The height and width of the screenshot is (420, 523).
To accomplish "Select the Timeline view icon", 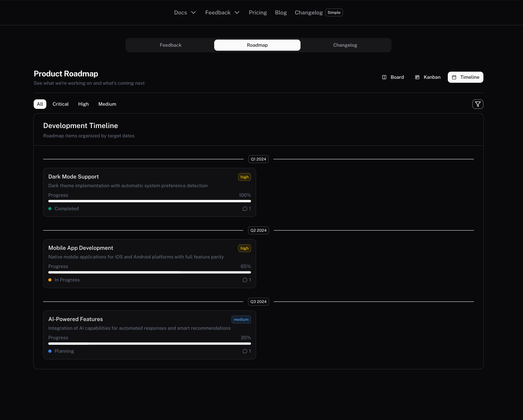I will pyautogui.click(x=454, y=77).
